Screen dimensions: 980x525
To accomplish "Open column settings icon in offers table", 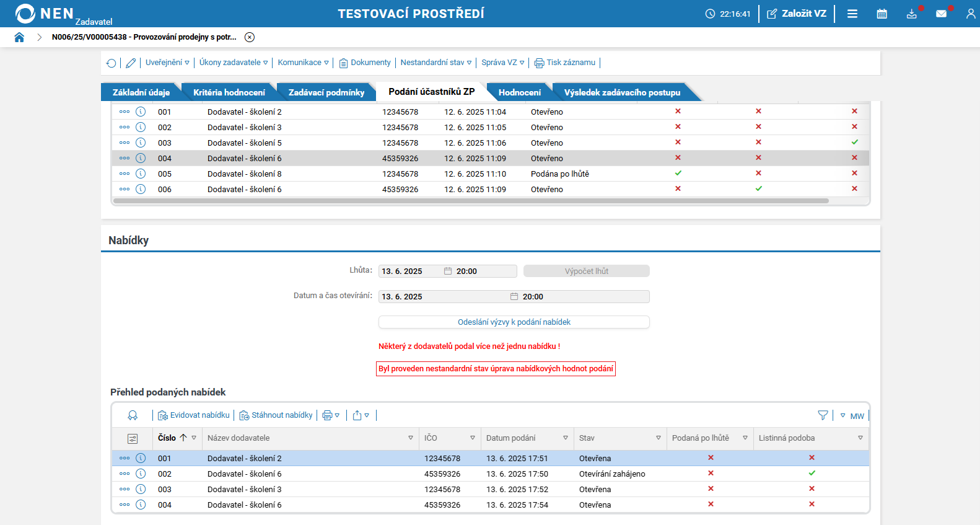I will click(133, 438).
